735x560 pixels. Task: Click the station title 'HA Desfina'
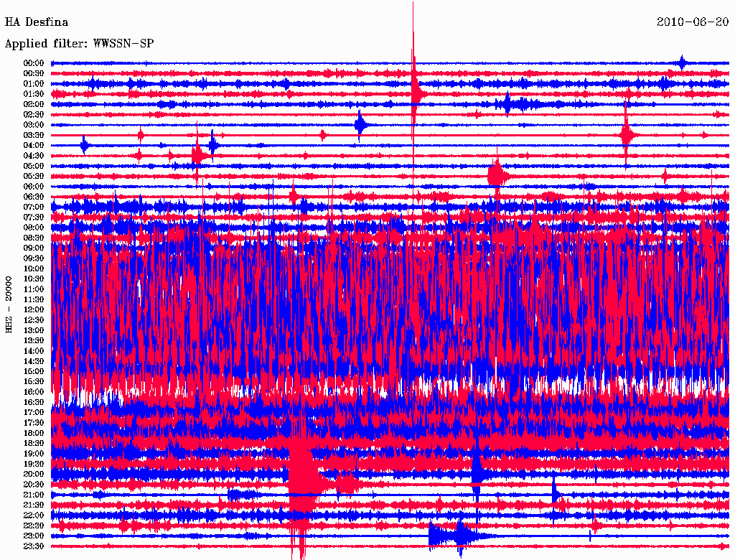coord(36,22)
